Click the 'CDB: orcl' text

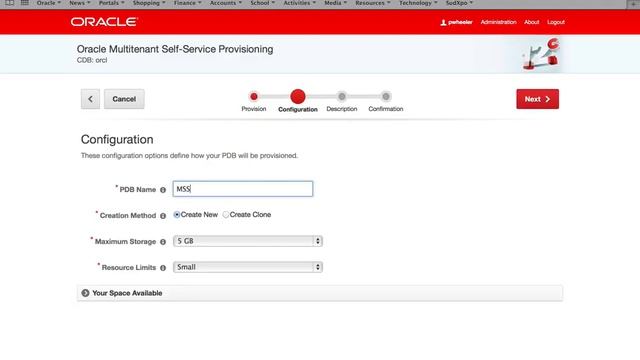tap(92, 60)
